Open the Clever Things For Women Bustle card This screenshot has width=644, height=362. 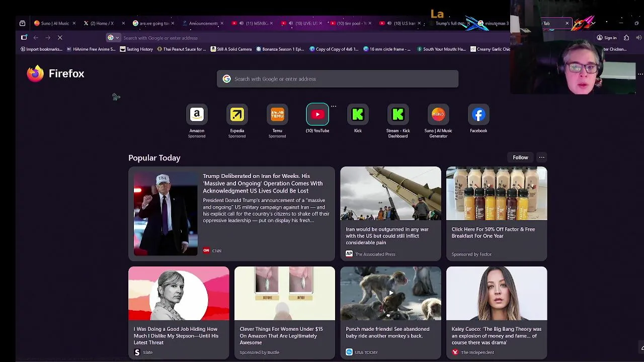click(285, 313)
